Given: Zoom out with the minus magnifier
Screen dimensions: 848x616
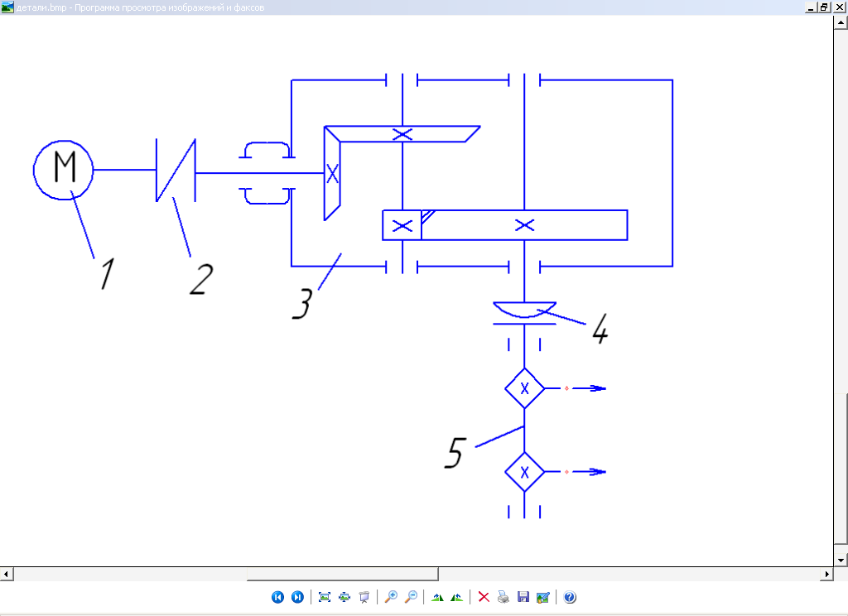Looking at the screenshot, I should (411, 597).
